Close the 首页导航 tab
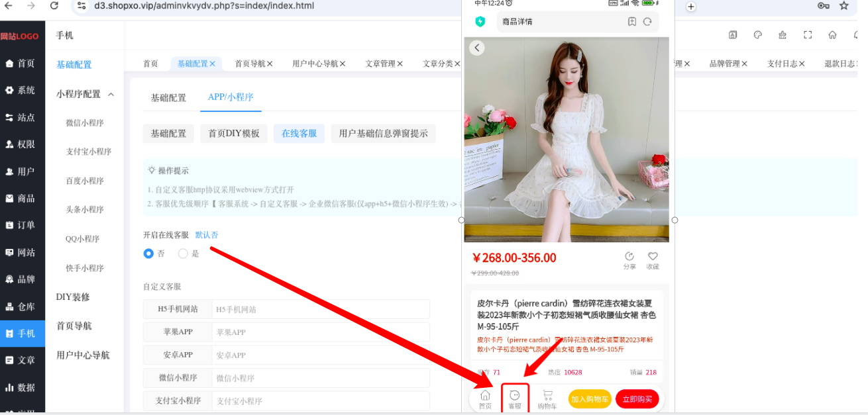Image resolution: width=868 pixels, height=415 pixels. (x=270, y=64)
